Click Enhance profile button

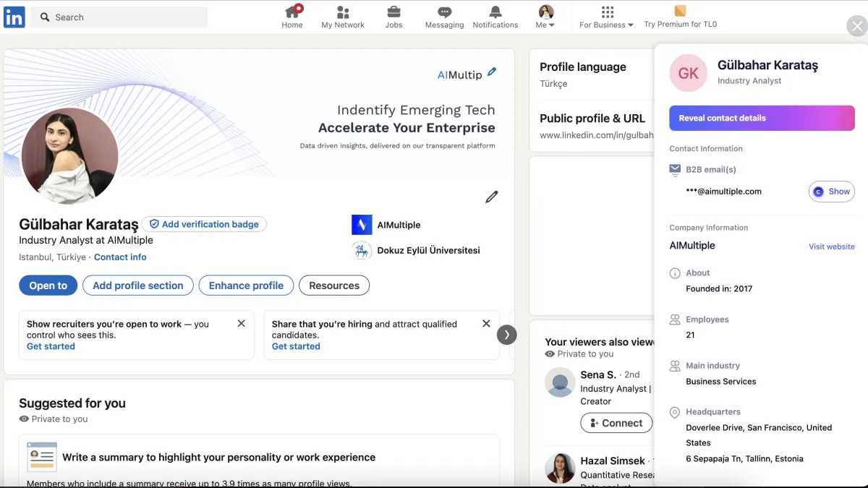246,286
